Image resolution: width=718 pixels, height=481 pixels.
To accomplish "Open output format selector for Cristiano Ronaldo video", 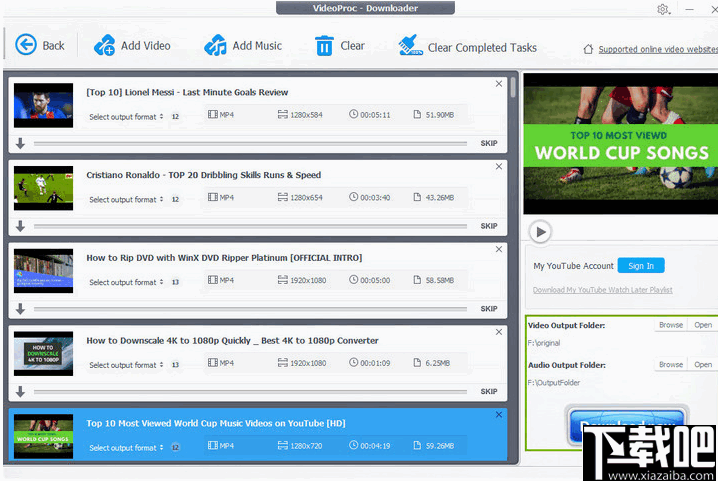I will pos(126,200).
